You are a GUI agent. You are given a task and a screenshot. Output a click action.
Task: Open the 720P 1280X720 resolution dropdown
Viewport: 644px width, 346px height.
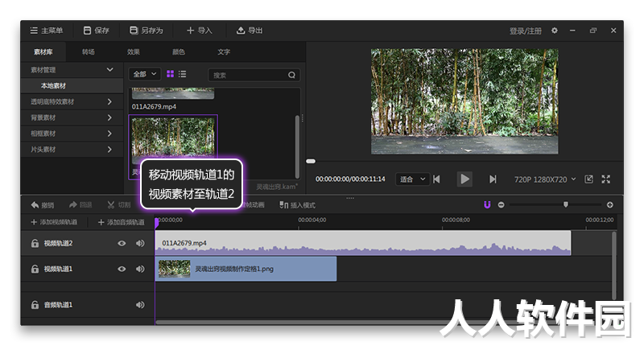click(545, 179)
